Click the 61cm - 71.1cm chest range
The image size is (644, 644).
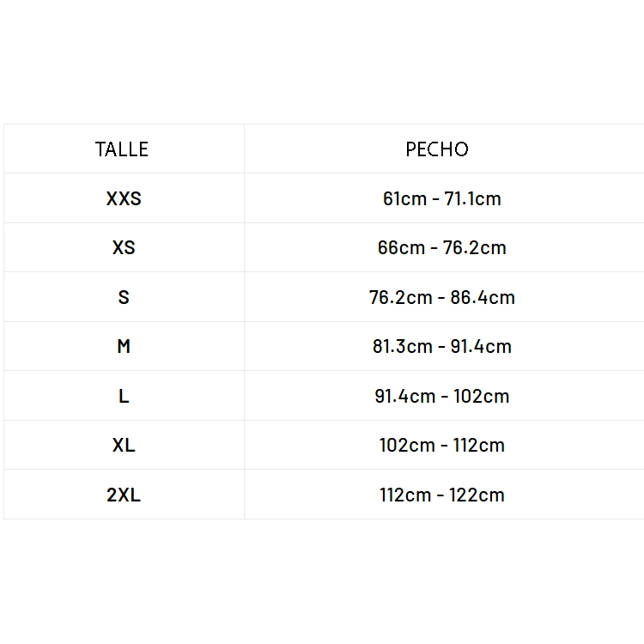point(442,199)
